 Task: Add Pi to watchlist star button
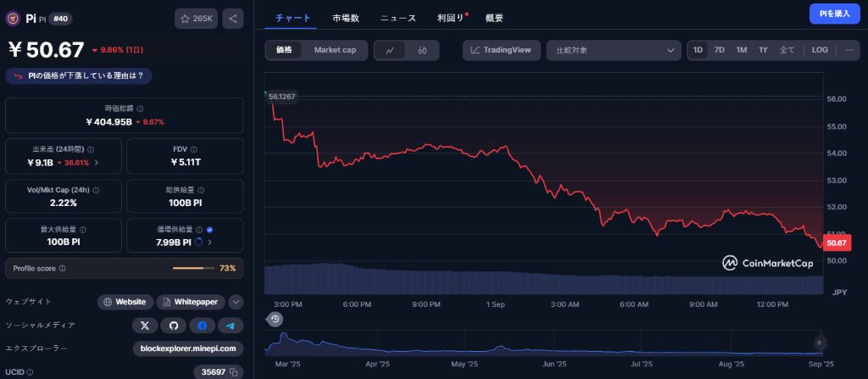[196, 19]
